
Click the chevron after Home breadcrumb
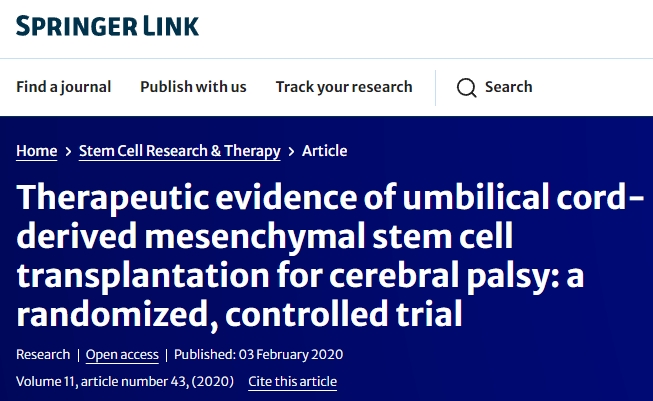tap(68, 151)
